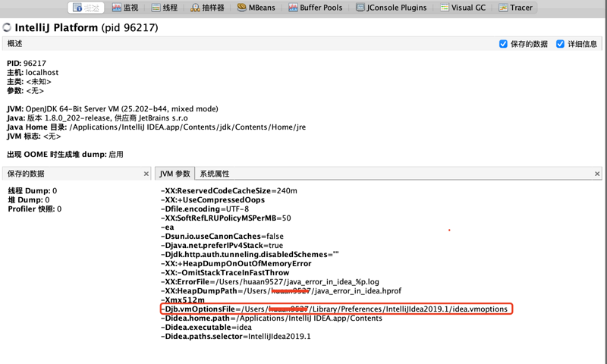Click the 线程 Dump: 0 entry
Image resolution: width=607 pixels, height=364 pixels.
coord(33,190)
